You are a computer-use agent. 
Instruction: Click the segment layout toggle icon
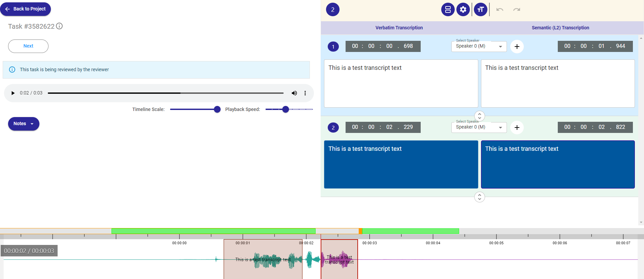[448, 9]
